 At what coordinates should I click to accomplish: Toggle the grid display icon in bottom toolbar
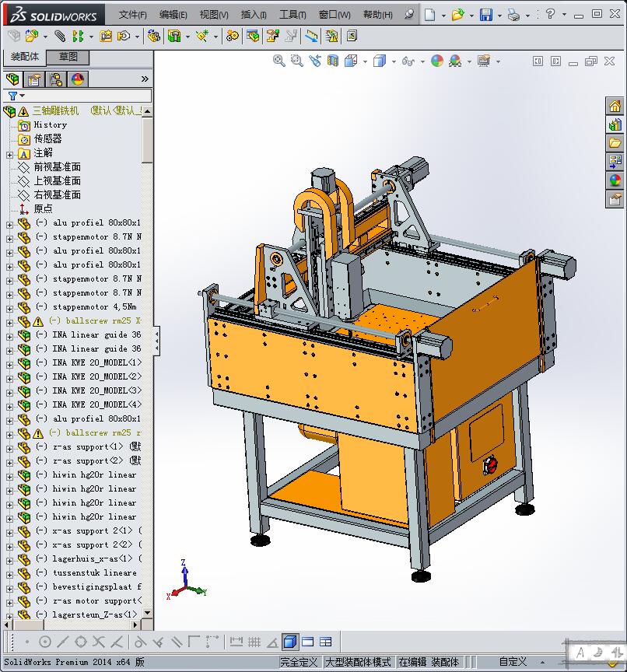tap(254, 642)
